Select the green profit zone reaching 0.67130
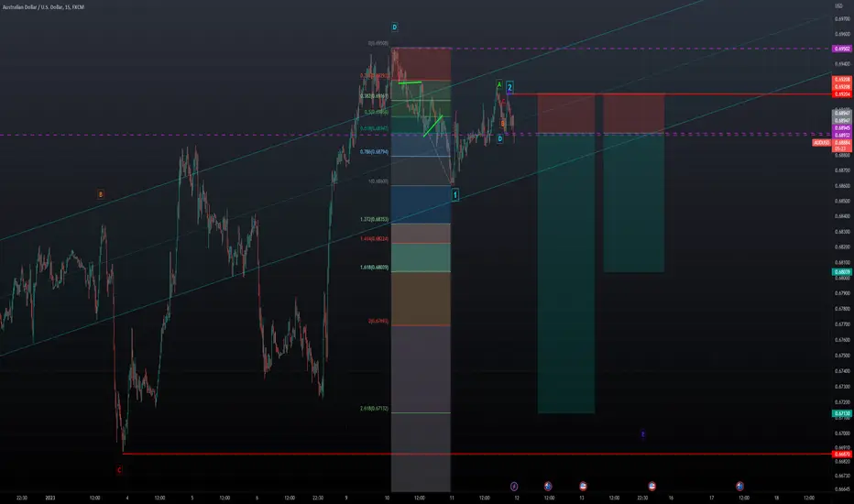Viewport: 854px width, 504px height. tap(566, 273)
